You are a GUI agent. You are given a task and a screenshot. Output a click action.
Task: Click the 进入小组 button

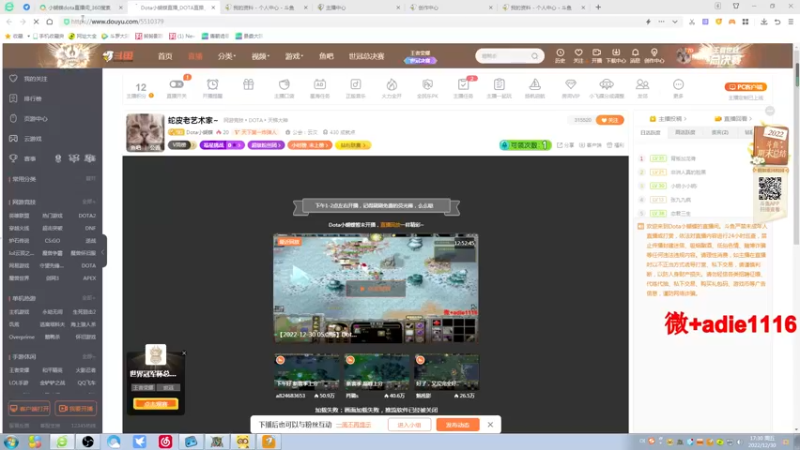pos(409,424)
